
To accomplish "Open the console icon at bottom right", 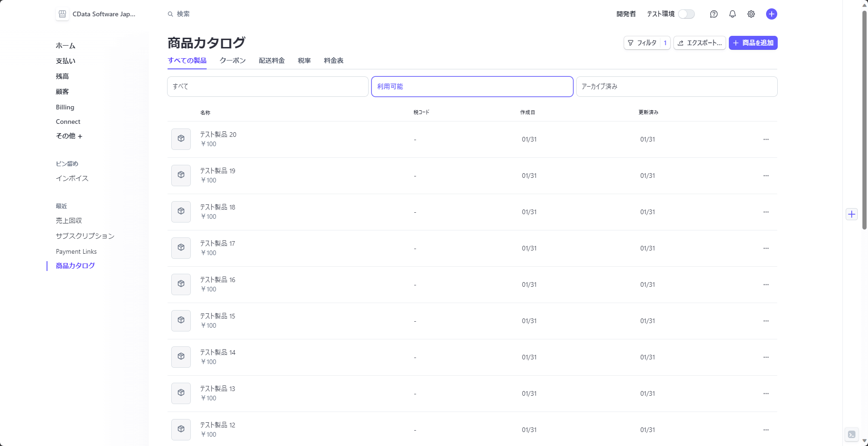I will point(851,434).
